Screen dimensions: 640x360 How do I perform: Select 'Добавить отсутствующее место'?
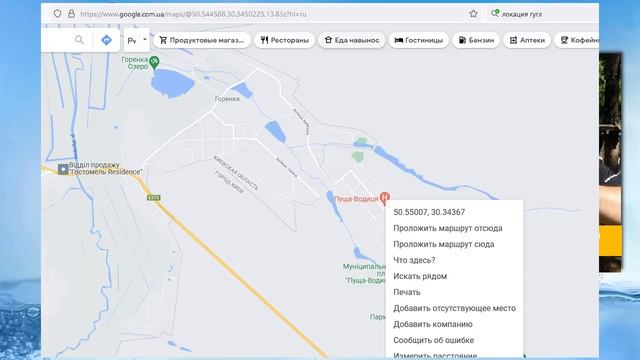(x=454, y=308)
